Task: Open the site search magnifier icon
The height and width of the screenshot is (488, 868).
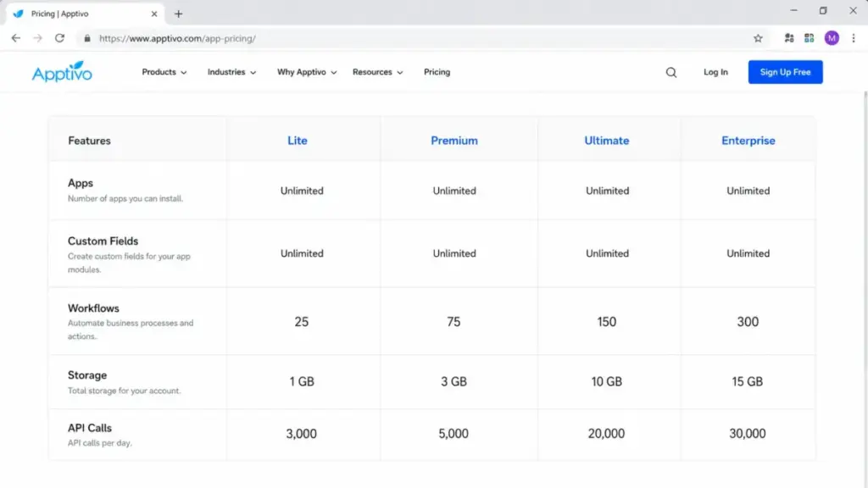Action: [671, 73]
